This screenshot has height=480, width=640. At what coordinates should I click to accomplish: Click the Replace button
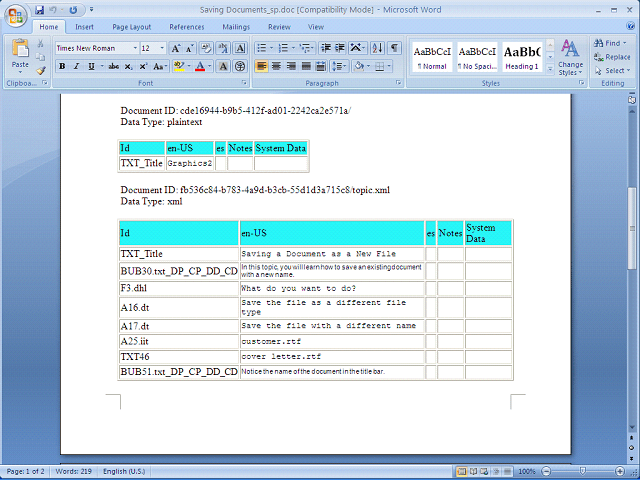[x=612, y=57]
